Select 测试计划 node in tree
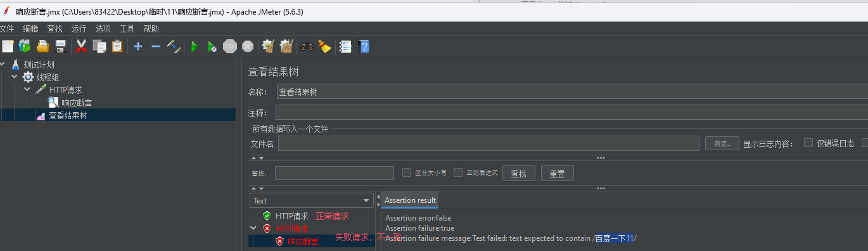Screen dimensions: 868x251 click(x=39, y=65)
